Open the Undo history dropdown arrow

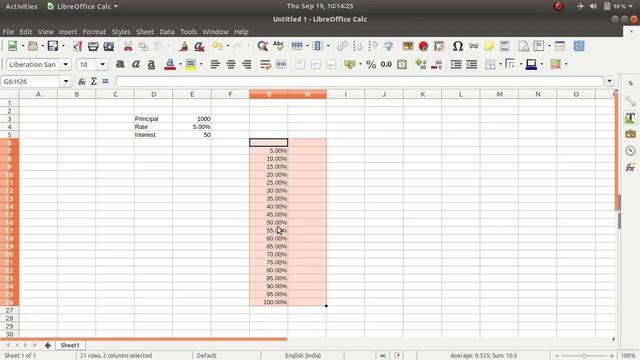228,46
